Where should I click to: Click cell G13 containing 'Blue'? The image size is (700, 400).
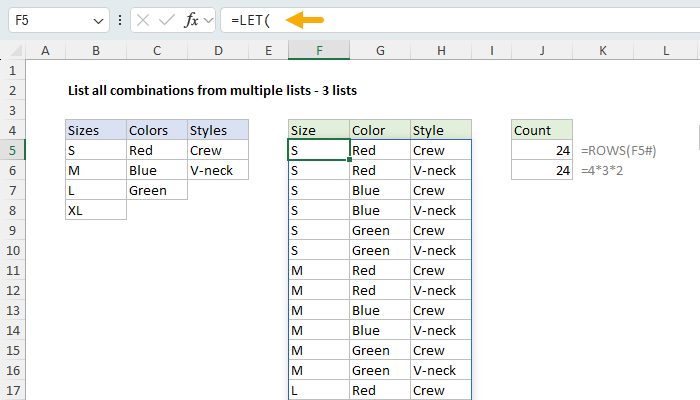[380, 310]
